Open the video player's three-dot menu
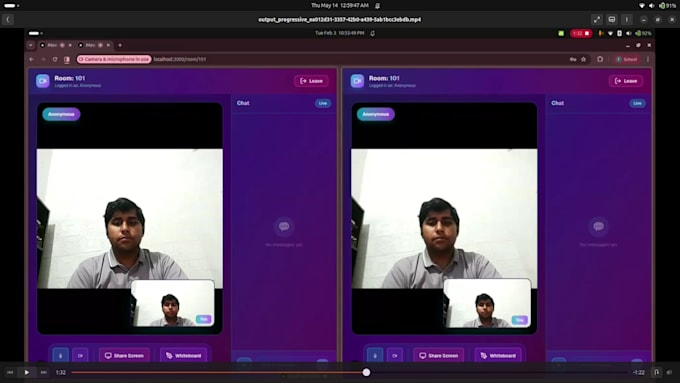 tap(627, 20)
